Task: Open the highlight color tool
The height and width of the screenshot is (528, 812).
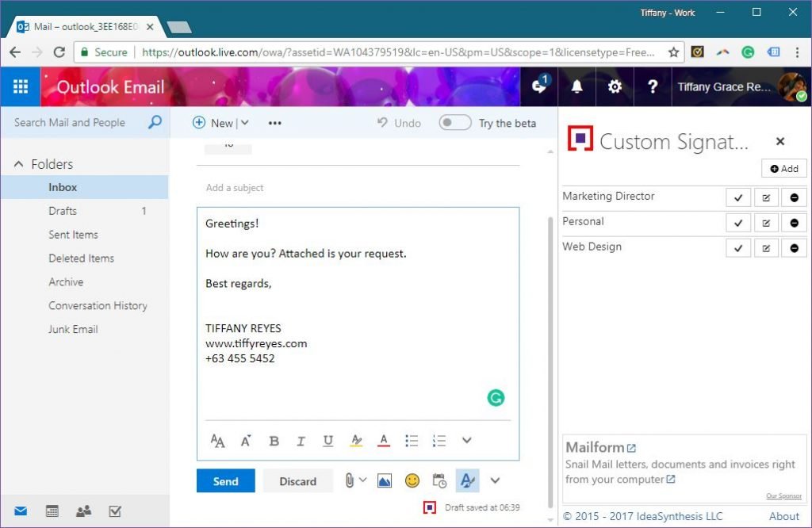Action: pyautogui.click(x=357, y=440)
